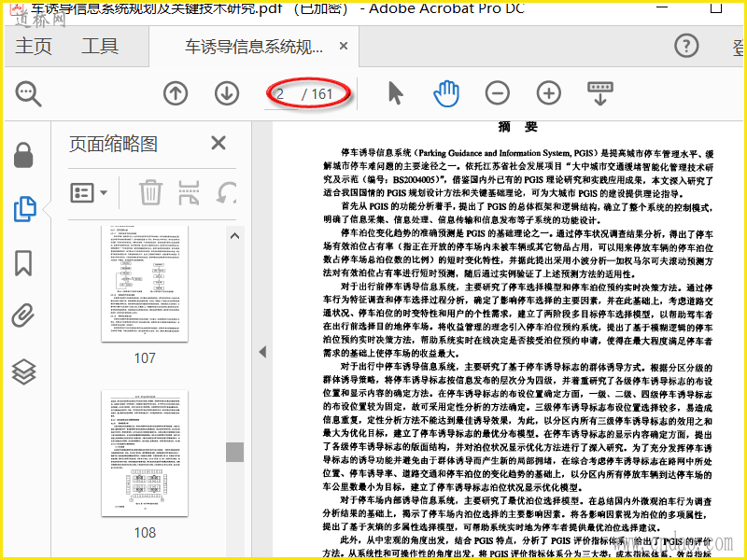Select the page 108 thumbnail
This screenshot has width=747, height=560.
pyautogui.click(x=145, y=454)
